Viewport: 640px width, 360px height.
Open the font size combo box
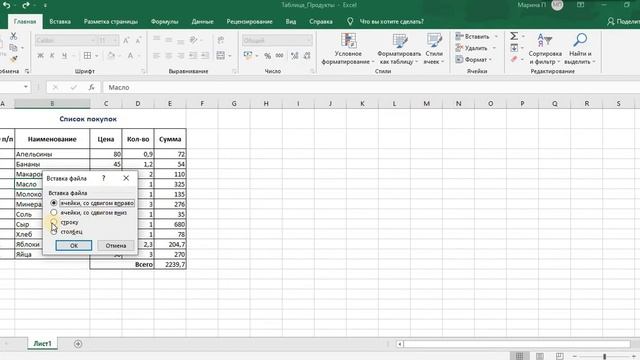pos(109,40)
